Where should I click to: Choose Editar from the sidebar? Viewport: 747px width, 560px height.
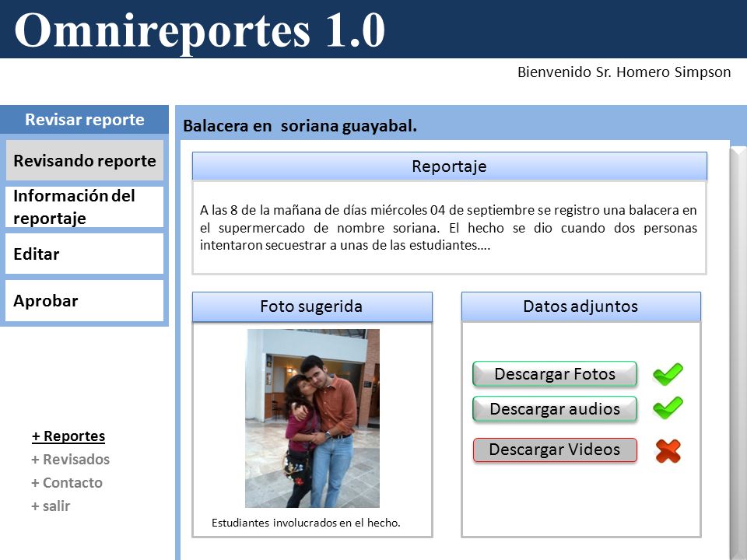tap(84, 254)
